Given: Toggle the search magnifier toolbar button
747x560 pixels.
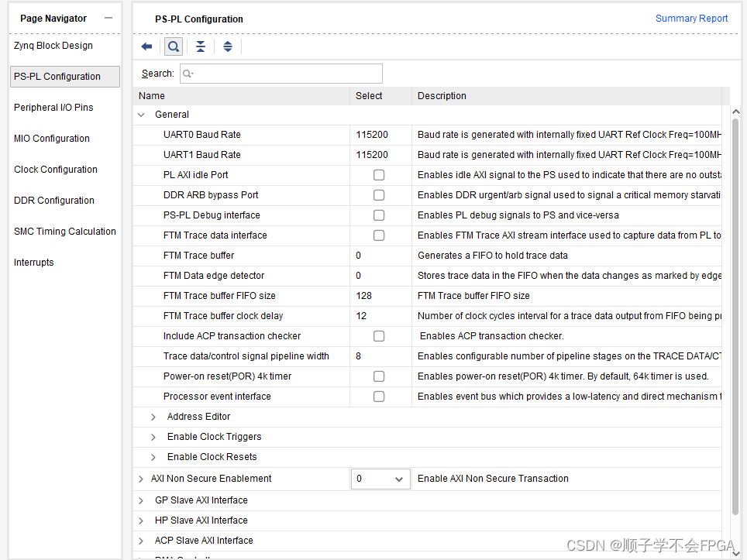Looking at the screenshot, I should [x=174, y=46].
